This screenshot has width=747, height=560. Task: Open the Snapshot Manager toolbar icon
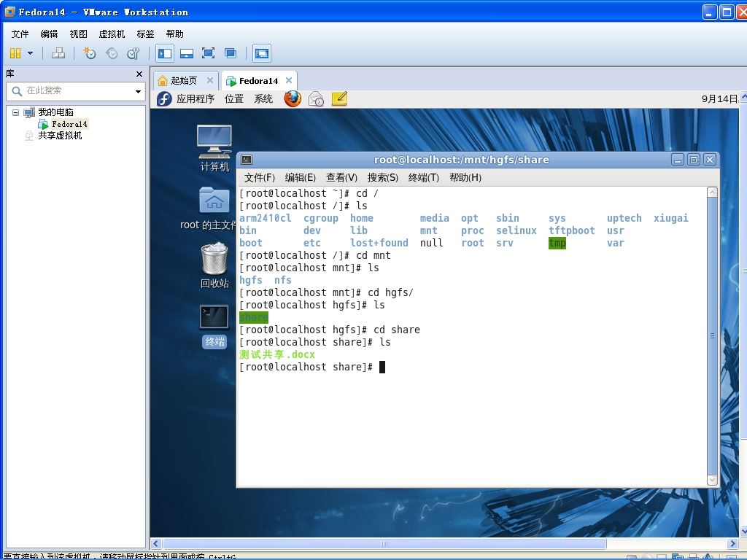coord(133,53)
